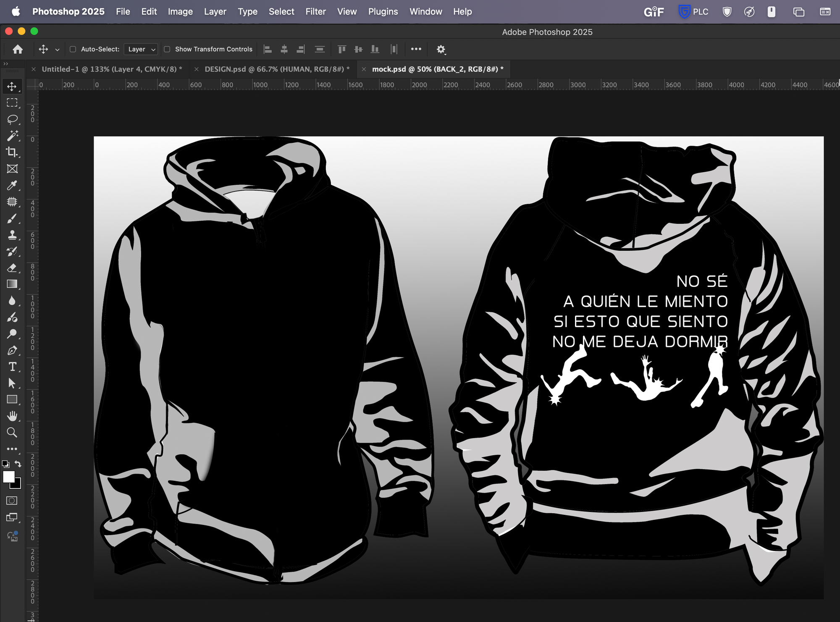Select the Lasso tool
840x622 pixels.
tap(12, 119)
